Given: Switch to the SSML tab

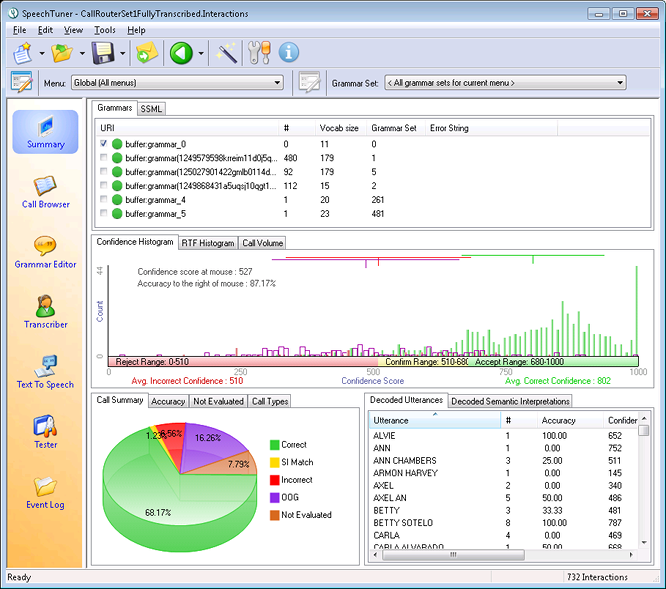Looking at the screenshot, I should coord(151,109).
